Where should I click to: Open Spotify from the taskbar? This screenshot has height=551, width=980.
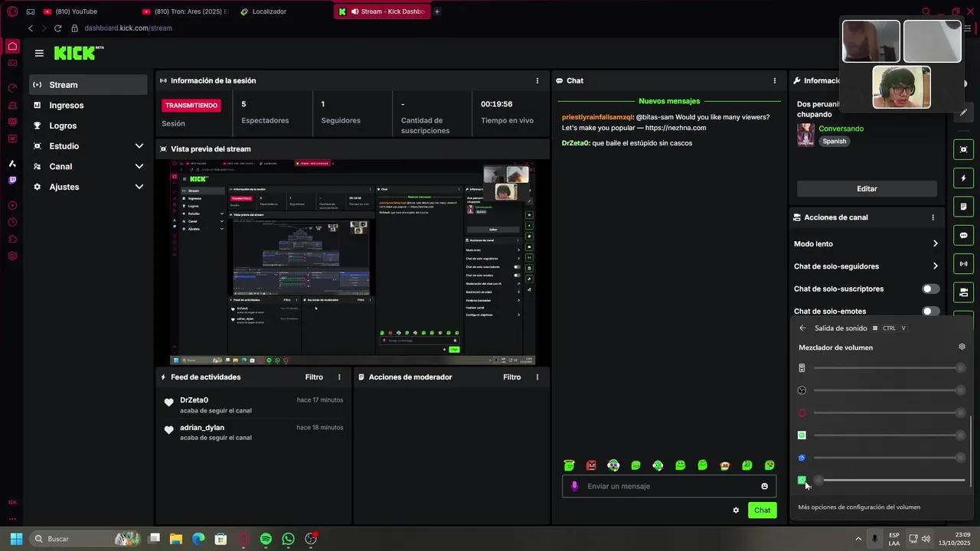[266, 539]
